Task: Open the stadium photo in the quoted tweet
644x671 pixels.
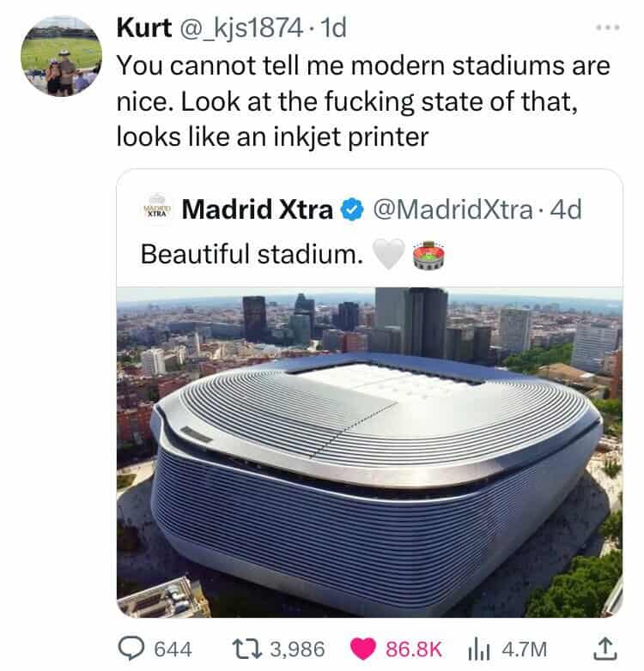Action: [369, 452]
